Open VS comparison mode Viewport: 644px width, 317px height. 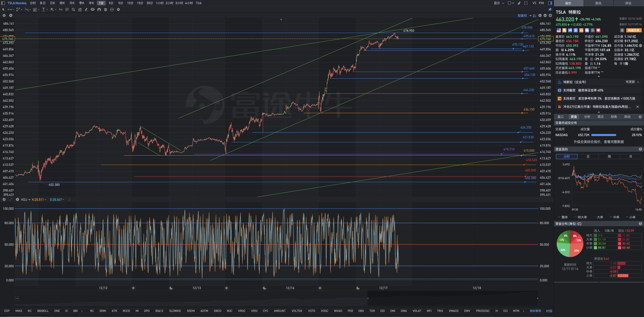534,3
